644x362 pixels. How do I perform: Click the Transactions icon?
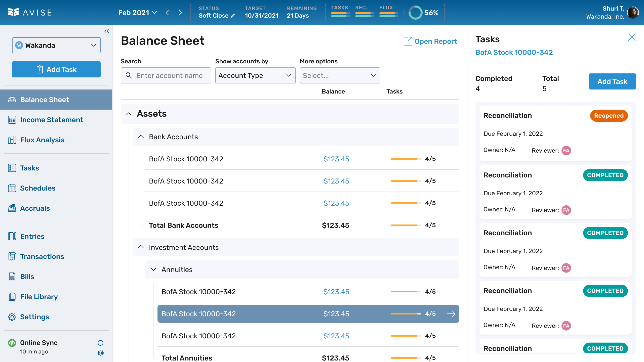12,256
